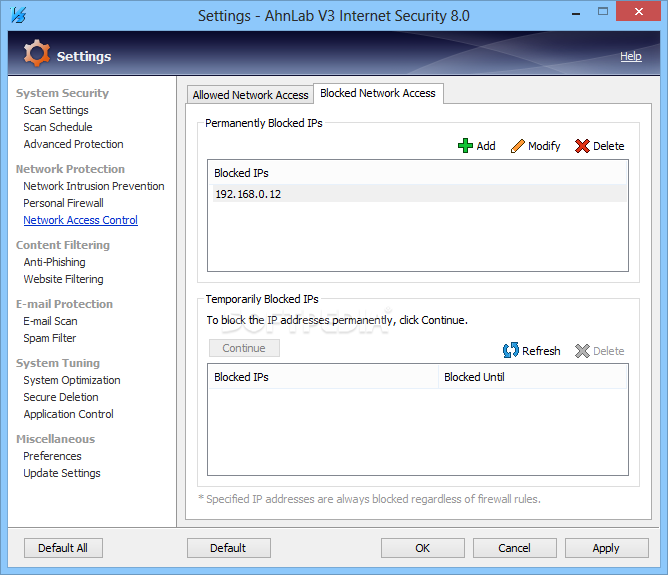Open Anti-Phishing settings
This screenshot has height=575, width=668.
coord(55,262)
